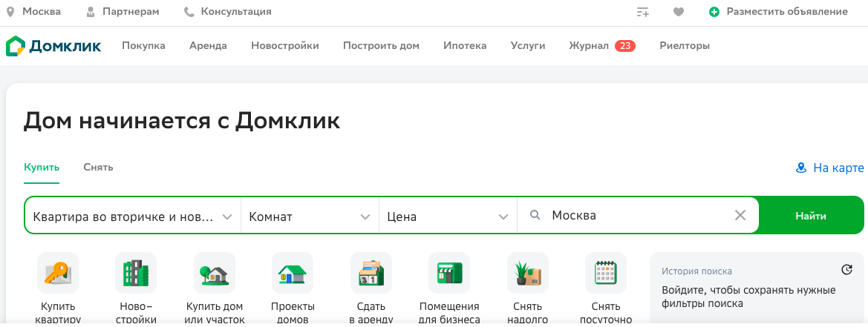Click the Снять надолго plant icon
The image size is (868, 327).
[x=527, y=273]
